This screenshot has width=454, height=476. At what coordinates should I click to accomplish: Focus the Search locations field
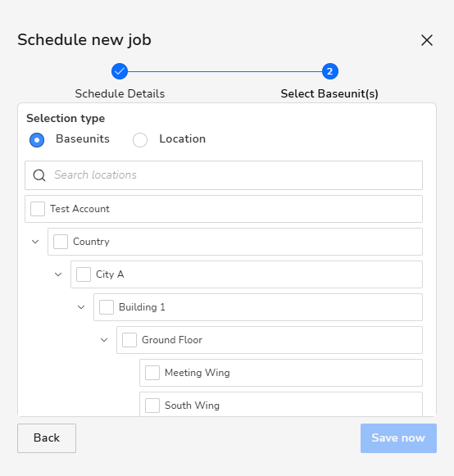tap(224, 175)
